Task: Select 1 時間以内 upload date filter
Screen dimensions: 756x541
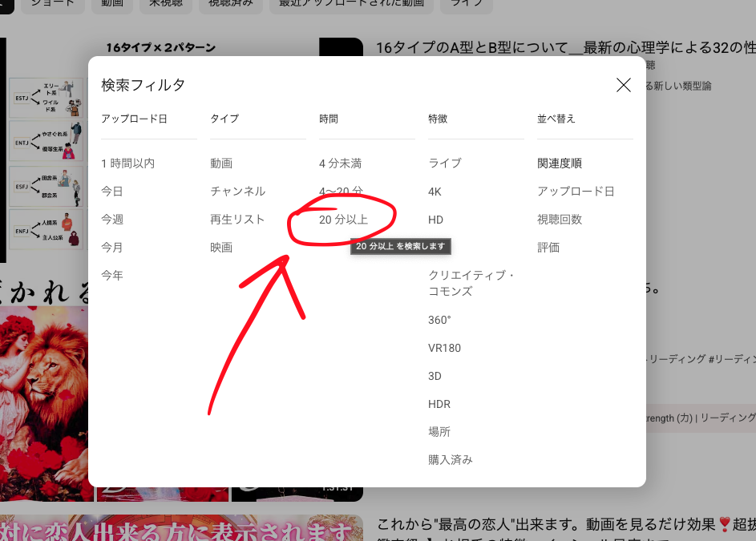Action: point(127,164)
